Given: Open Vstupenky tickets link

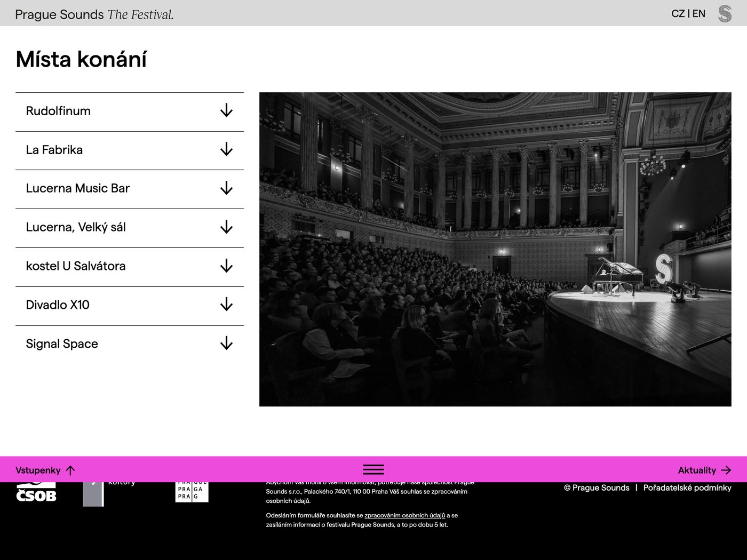Looking at the screenshot, I should point(38,470).
